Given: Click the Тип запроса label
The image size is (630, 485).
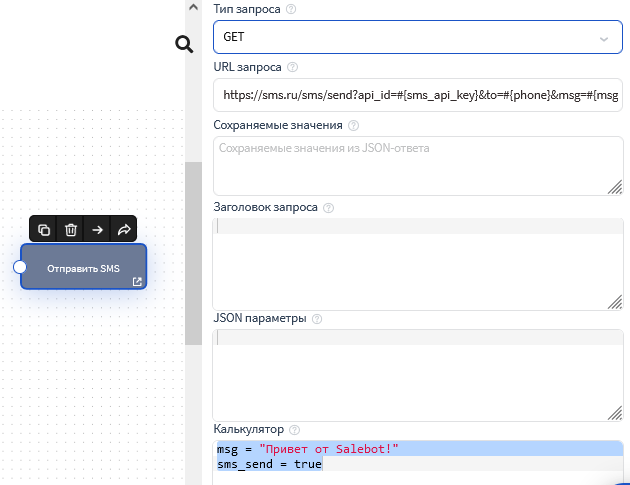Looking at the screenshot, I should pos(247,9).
